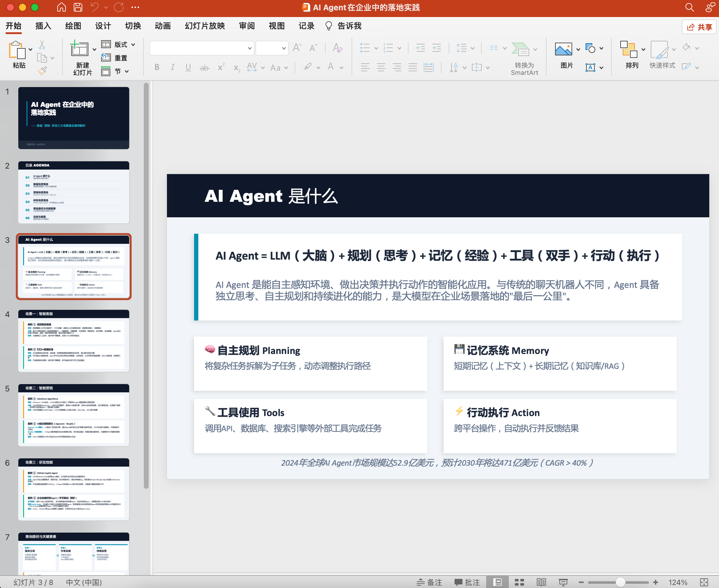
Task: Open the 视图 menu tab
Action: point(276,26)
